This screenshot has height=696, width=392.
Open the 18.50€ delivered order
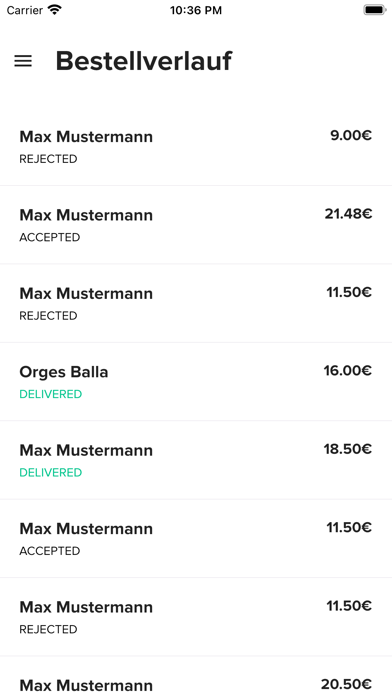tap(196, 460)
